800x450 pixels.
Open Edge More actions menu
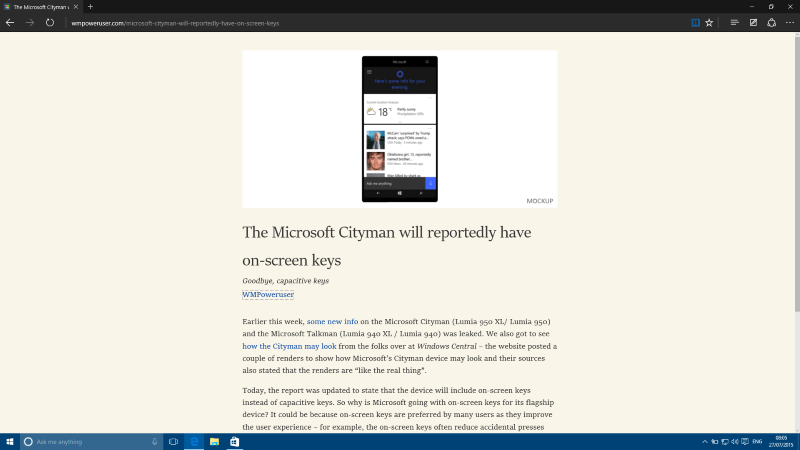point(790,22)
